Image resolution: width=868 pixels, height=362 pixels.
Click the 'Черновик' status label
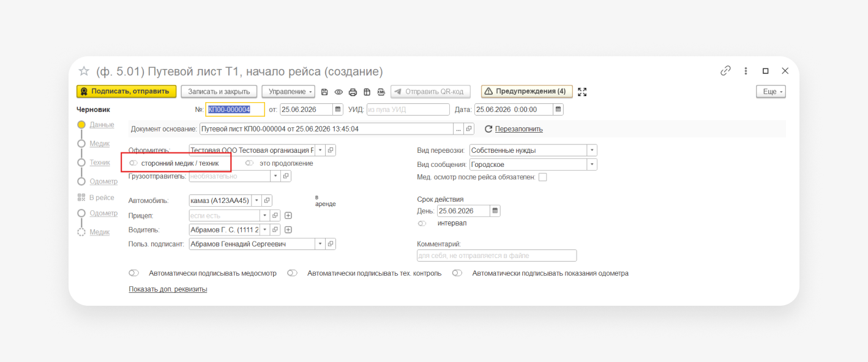[93, 109]
